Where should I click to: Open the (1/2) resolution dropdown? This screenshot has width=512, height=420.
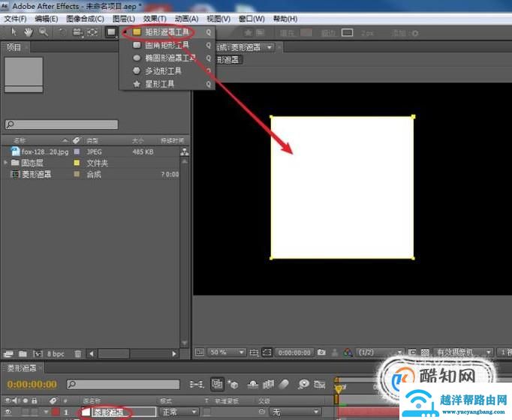379,352
